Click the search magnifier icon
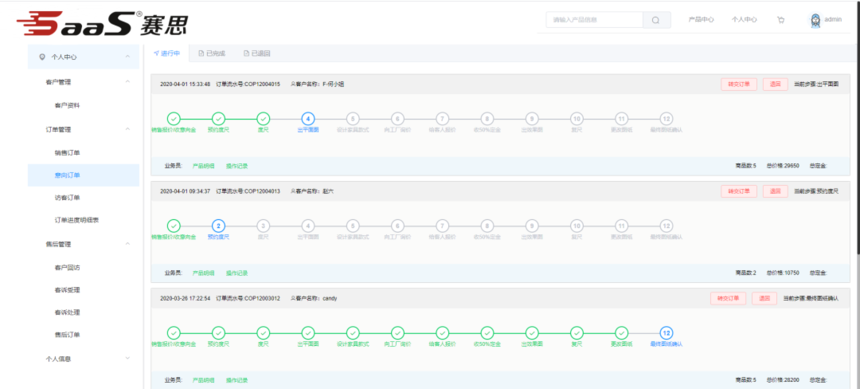860x389 pixels. coord(656,20)
